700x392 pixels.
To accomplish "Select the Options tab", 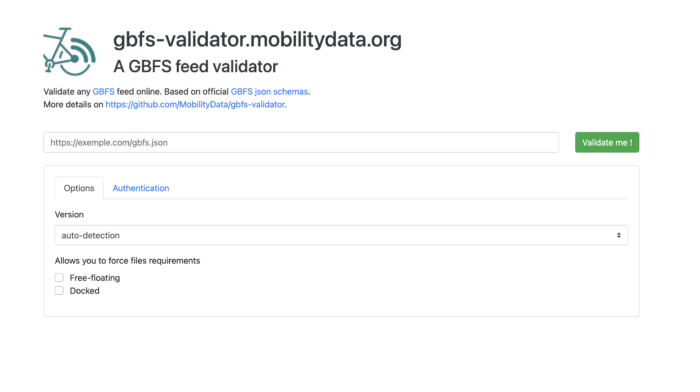I will pyautogui.click(x=79, y=188).
